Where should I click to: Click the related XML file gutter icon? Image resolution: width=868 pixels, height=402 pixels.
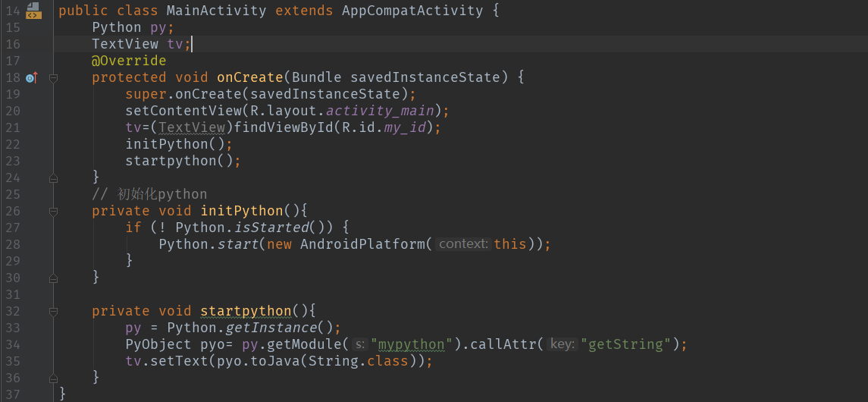[33, 10]
